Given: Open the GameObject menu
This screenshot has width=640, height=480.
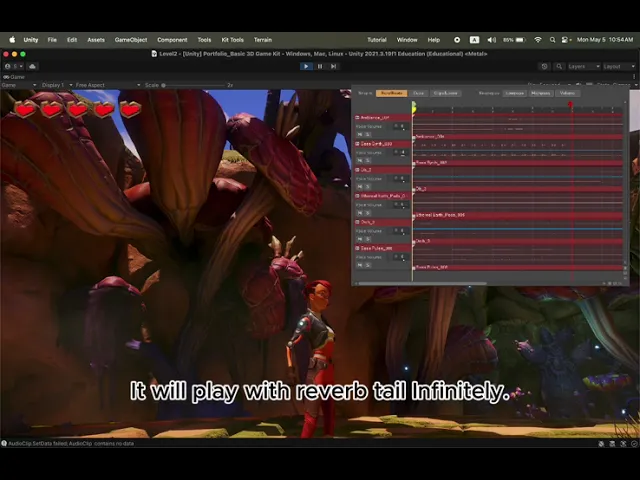Looking at the screenshot, I should pos(131,40).
